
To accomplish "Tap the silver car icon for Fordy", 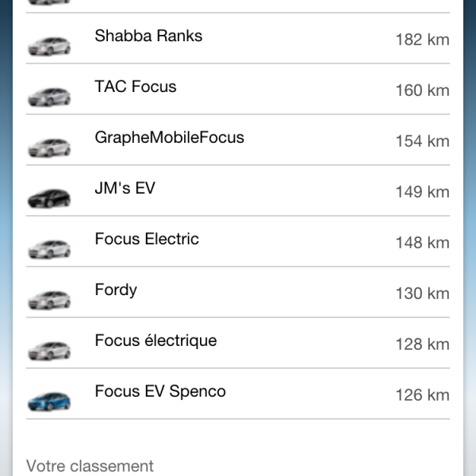I will coord(49,299).
